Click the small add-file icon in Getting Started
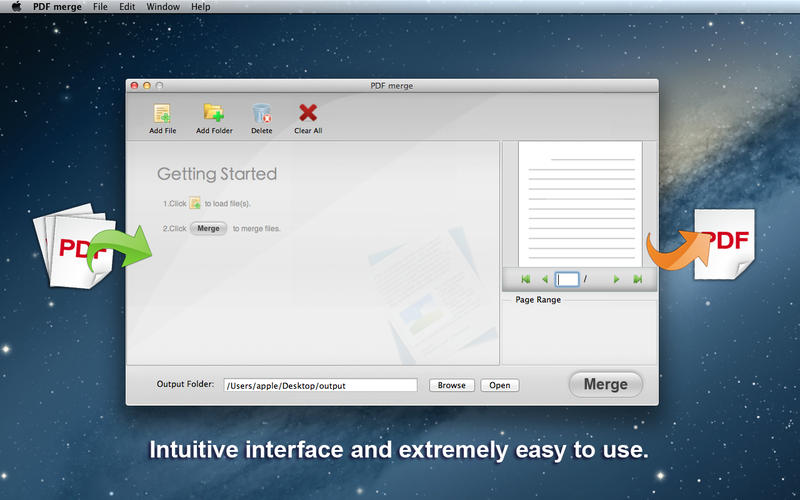The width and height of the screenshot is (800, 500). 195,203
